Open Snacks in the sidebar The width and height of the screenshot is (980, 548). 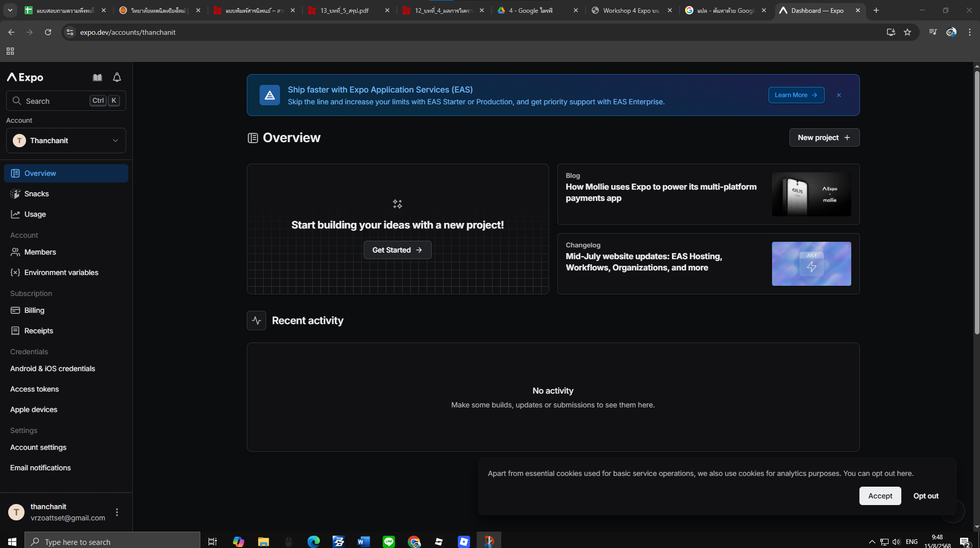(x=36, y=194)
